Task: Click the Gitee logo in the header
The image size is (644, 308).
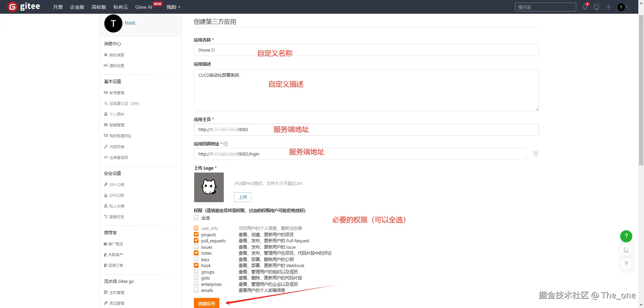Action: coord(24,7)
